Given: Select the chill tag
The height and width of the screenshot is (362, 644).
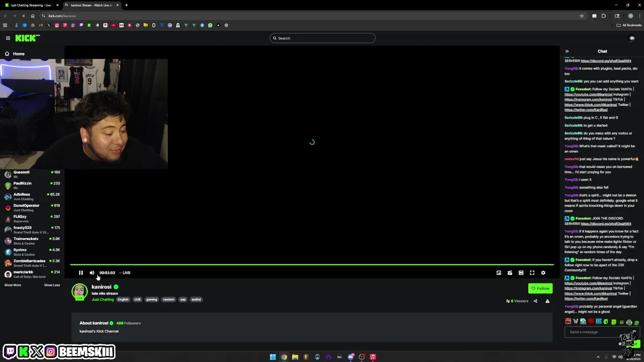Looking at the screenshot, I should click(137, 300).
